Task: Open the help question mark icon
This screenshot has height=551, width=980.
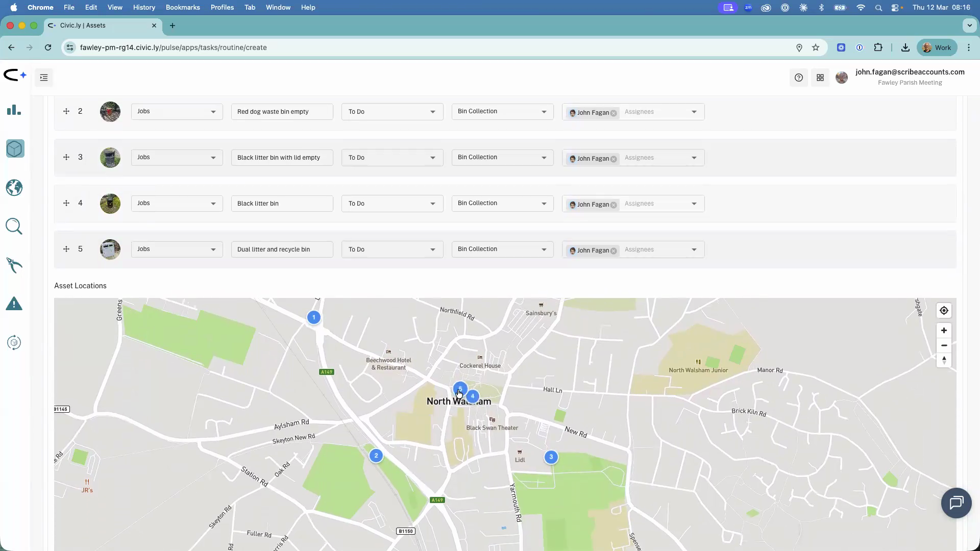Action: [798, 78]
